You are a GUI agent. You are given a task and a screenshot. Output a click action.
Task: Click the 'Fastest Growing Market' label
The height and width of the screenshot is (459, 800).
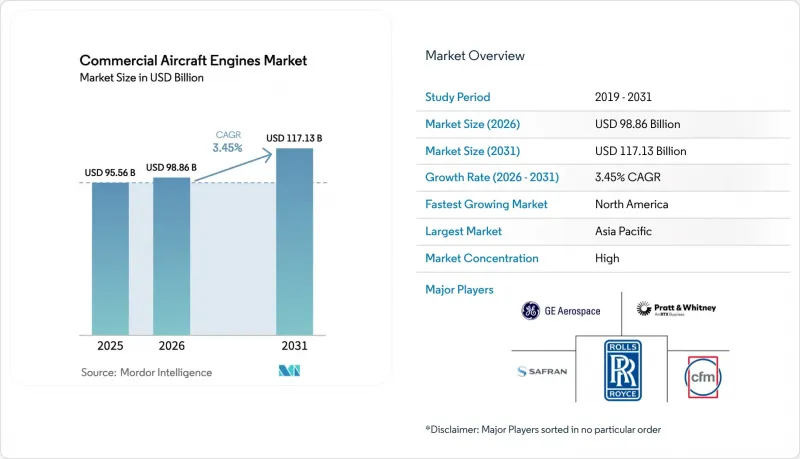(x=486, y=204)
